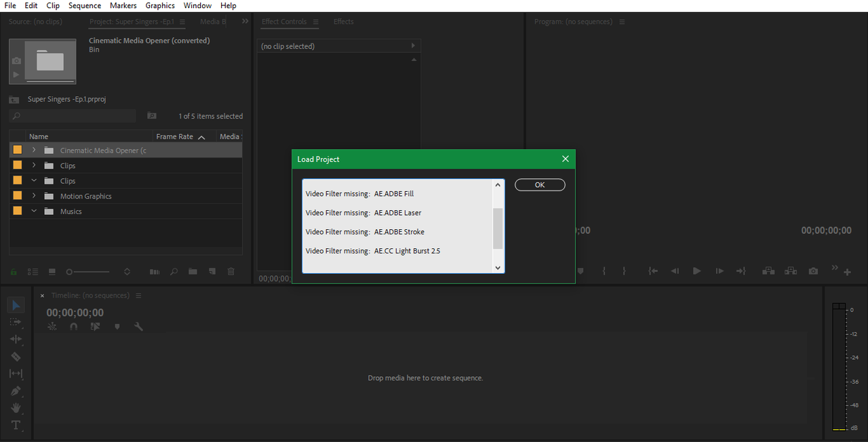Screen dimensions: 868x442
Task: Switch Project panel to Icon View
Action: pos(52,271)
